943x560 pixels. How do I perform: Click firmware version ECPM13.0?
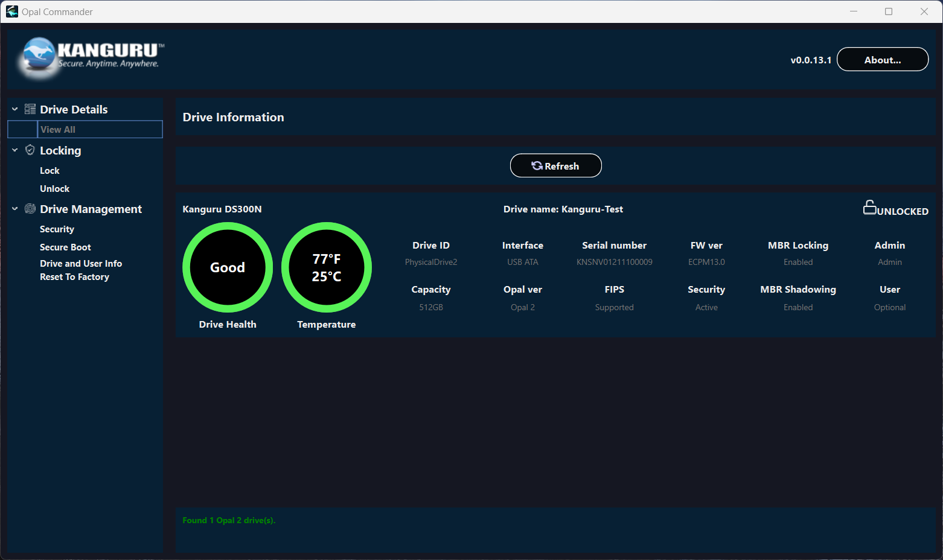pos(706,262)
